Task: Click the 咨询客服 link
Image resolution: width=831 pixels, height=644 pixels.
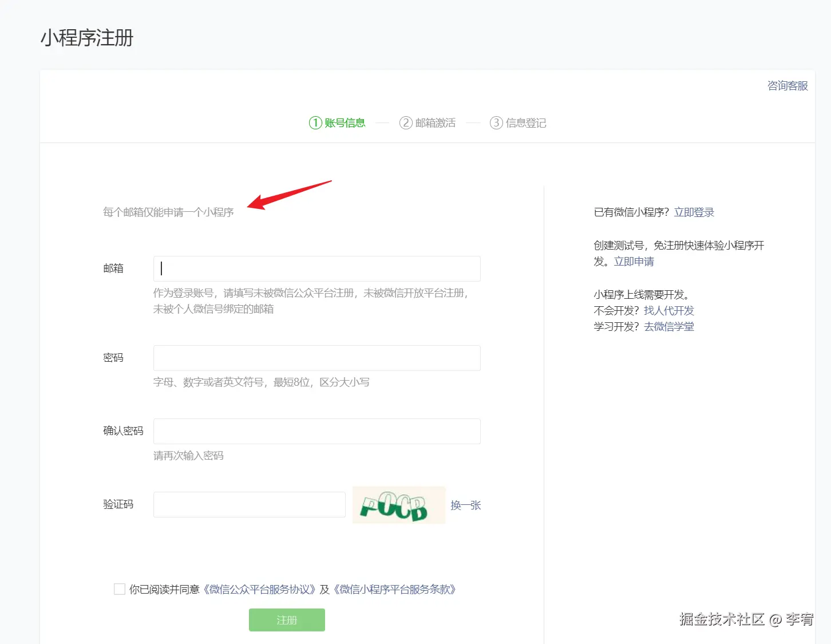Action: point(788,86)
